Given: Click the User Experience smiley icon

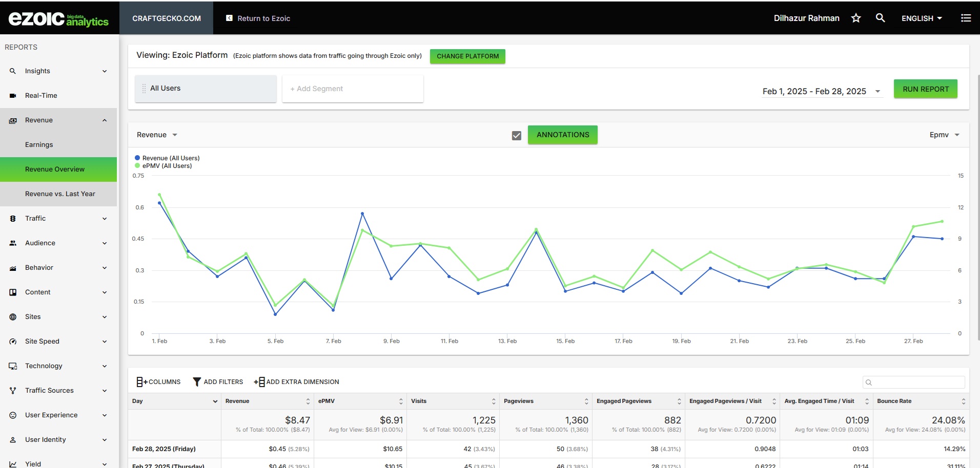Looking at the screenshot, I should click(x=13, y=415).
